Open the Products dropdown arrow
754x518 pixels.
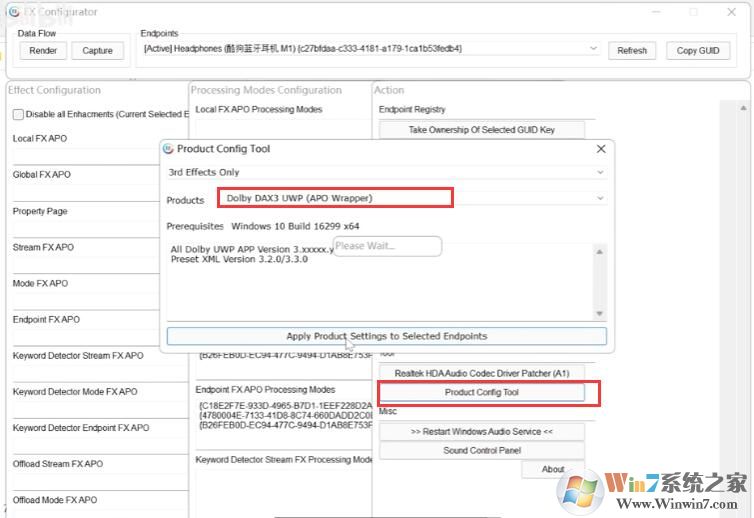(x=600, y=198)
